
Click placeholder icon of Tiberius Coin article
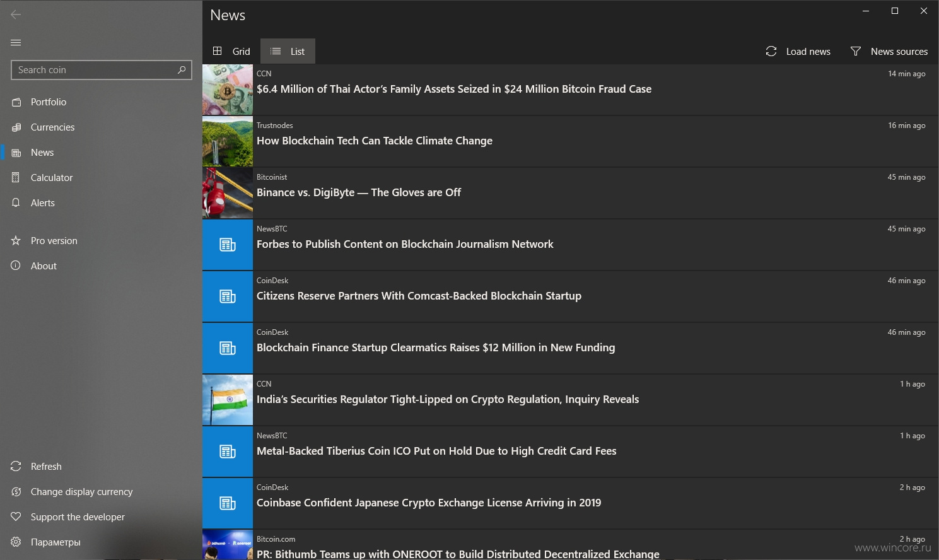(228, 452)
